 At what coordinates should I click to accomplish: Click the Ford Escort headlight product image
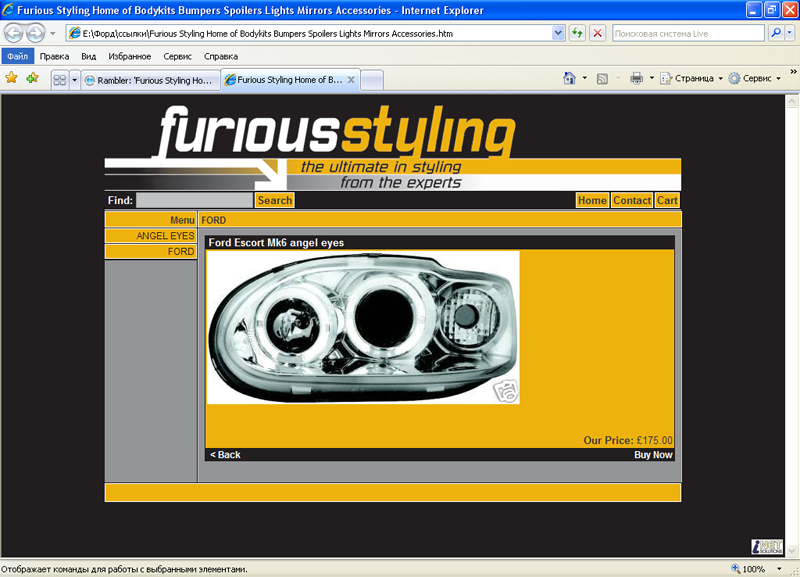363,327
